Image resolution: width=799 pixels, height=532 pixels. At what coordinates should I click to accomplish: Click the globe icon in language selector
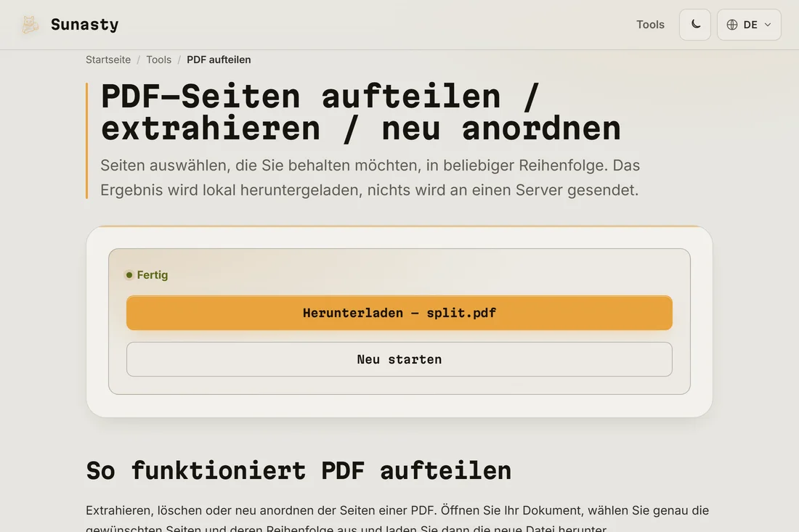pyautogui.click(x=732, y=25)
